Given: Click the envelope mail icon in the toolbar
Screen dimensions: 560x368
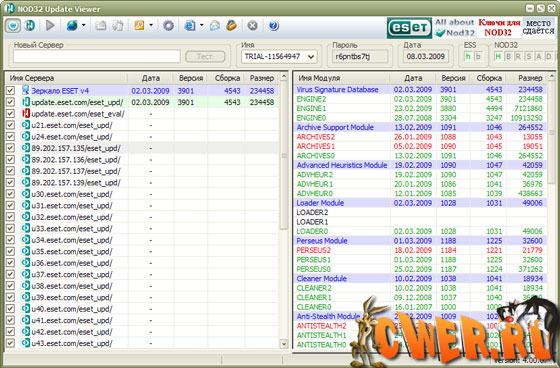Looking at the screenshot, I should [x=215, y=25].
